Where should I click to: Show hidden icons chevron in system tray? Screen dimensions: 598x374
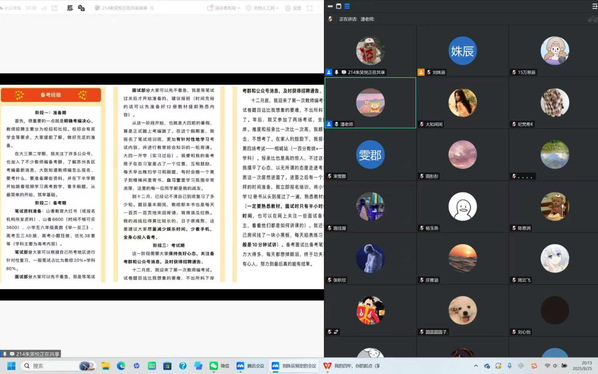tap(476, 366)
